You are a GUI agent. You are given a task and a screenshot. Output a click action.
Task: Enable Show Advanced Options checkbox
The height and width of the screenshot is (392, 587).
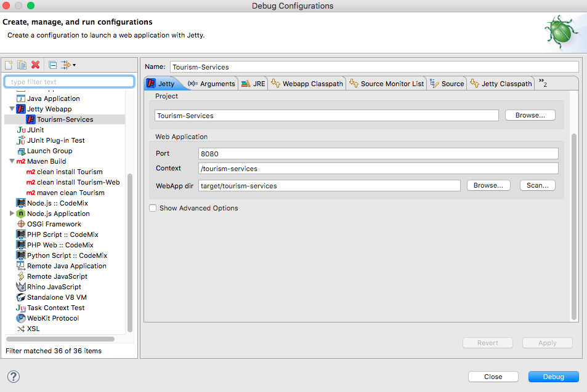click(153, 208)
